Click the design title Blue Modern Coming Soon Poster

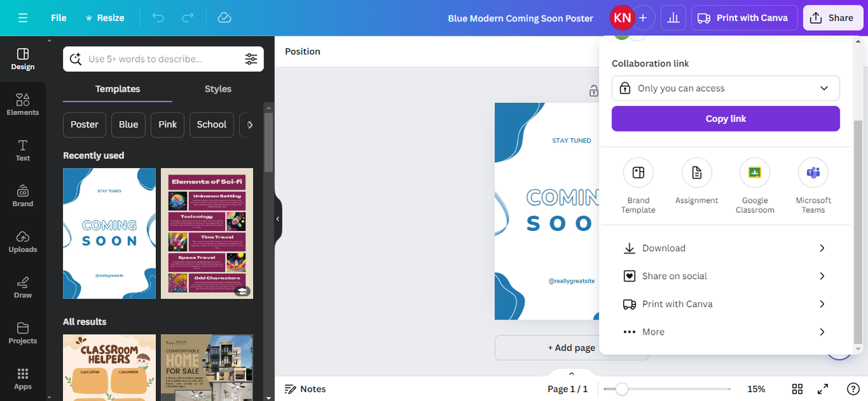coord(520,18)
